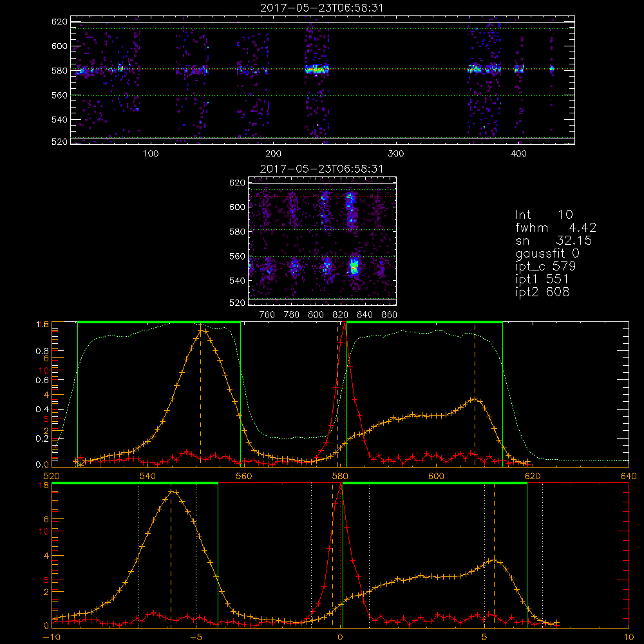
Task: Select '860' on the middle image x-axis
Action: (x=390, y=315)
